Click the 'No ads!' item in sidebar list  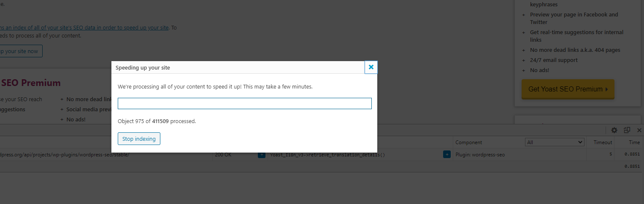(540, 70)
